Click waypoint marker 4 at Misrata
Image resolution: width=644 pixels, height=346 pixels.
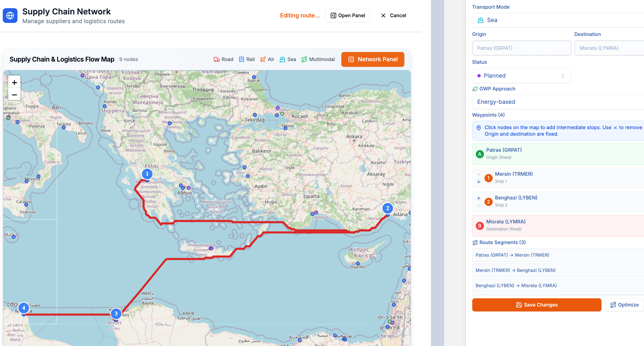pyautogui.click(x=24, y=308)
